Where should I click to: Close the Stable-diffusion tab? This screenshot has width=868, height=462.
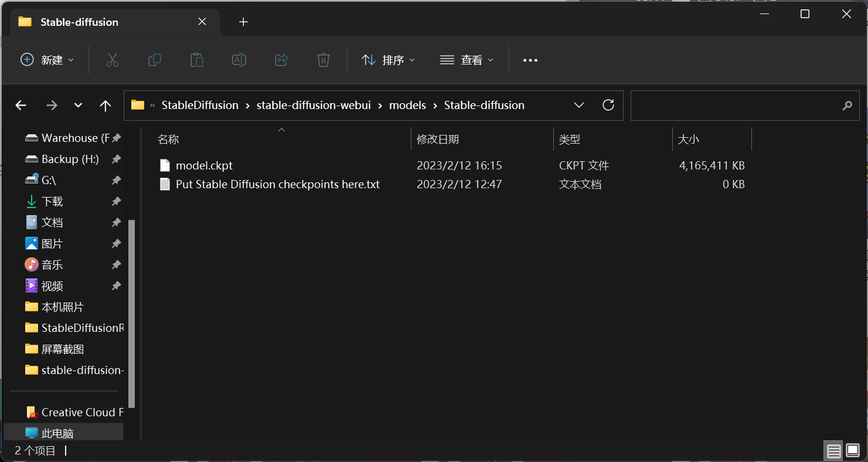tap(202, 22)
